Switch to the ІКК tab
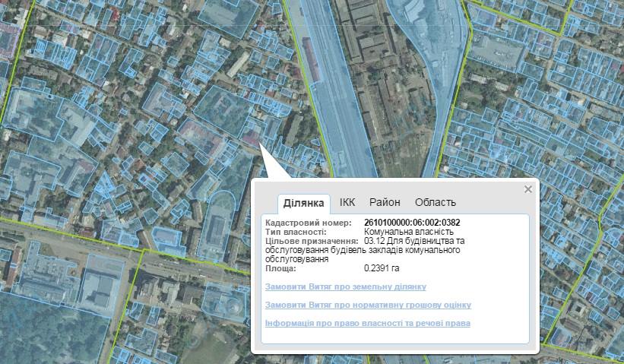The height and width of the screenshot is (364, 624). [x=347, y=202]
